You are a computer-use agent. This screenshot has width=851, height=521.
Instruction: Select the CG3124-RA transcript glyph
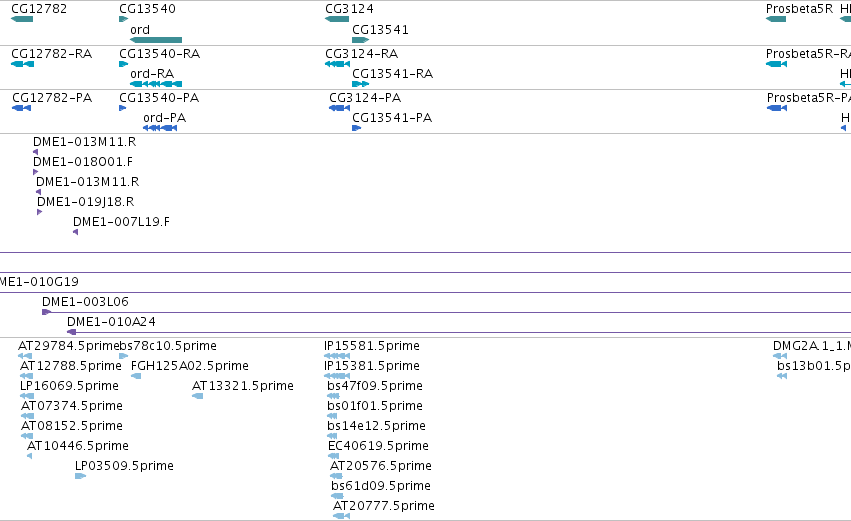337,64
